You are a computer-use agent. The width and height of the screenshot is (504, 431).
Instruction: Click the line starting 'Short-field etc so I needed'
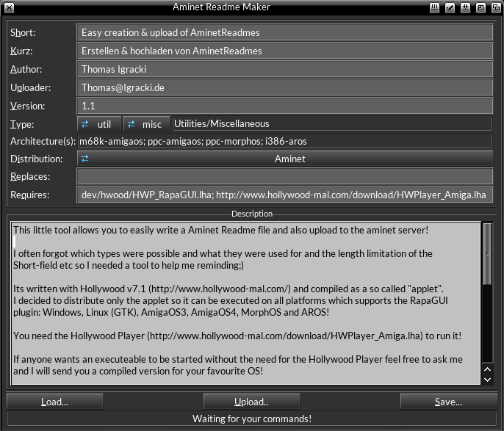129,265
